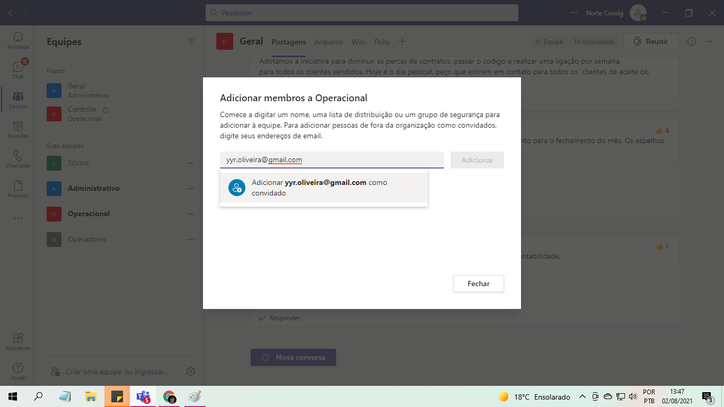Click the volume icon in system tray
Image resolution: width=724 pixels, height=407 pixels.
[633, 397]
